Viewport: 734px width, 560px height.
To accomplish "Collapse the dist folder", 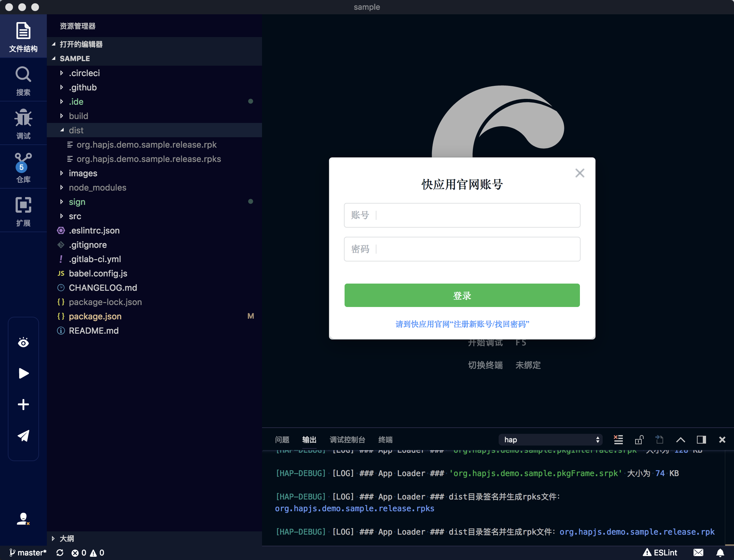I will pyautogui.click(x=154, y=130).
